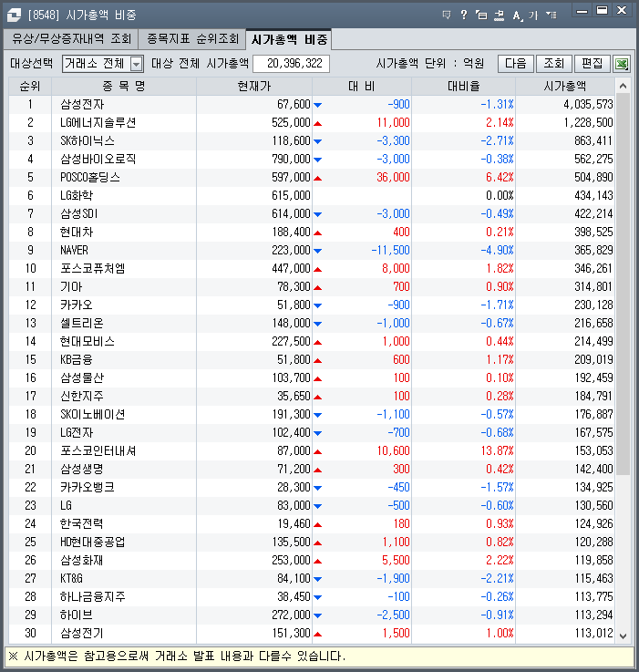Select the LG전자 stock name
The image size is (639, 672).
[77, 432]
